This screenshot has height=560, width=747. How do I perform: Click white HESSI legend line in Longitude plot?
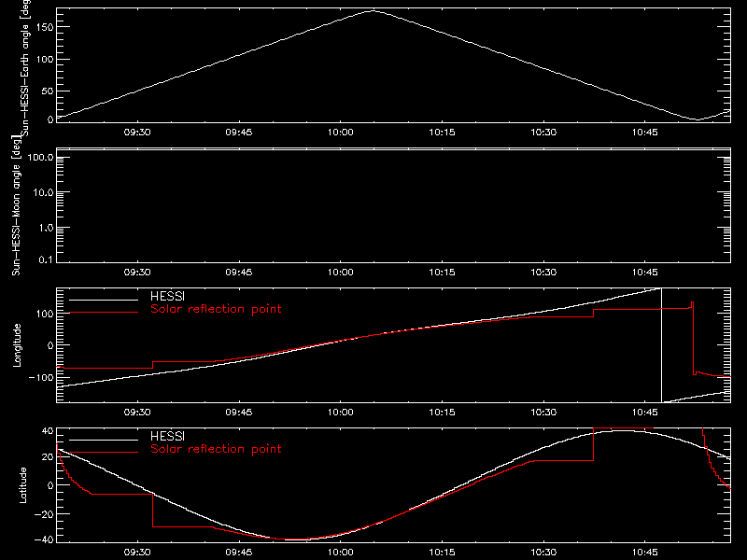point(104,300)
